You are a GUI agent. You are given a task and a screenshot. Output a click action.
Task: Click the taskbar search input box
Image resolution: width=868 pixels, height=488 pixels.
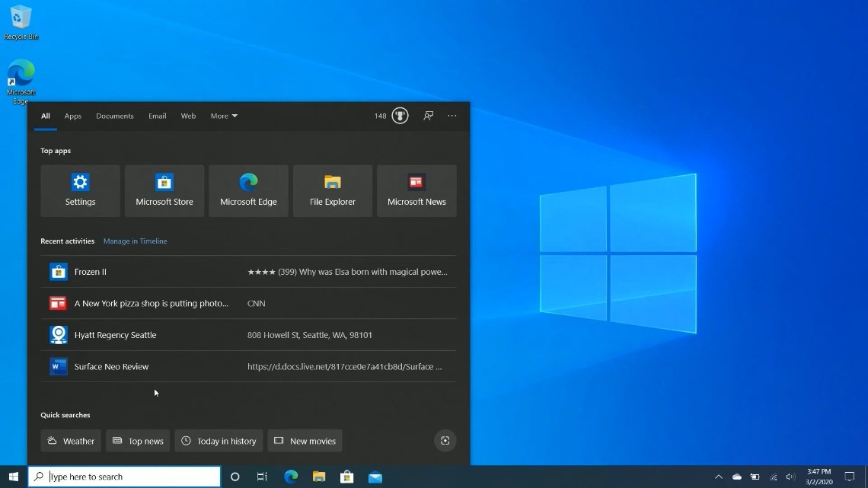tap(129, 477)
